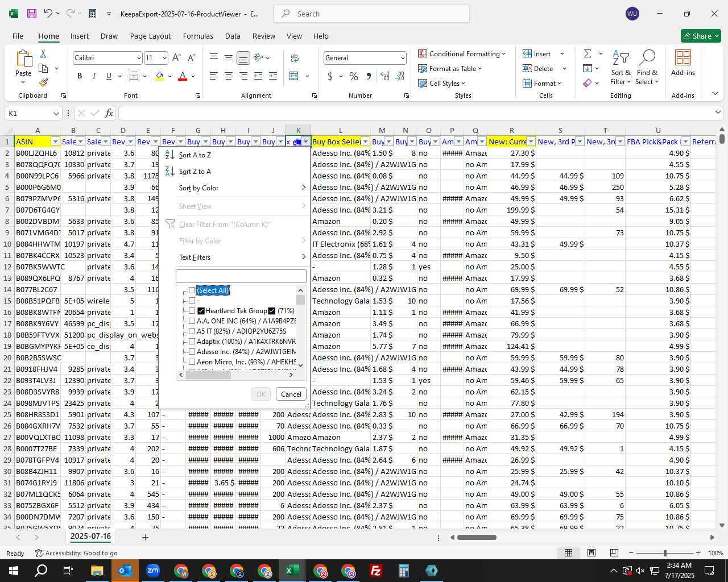This screenshot has height=582, width=728.
Task: Open the Formulas ribbon tab
Action: click(x=198, y=36)
